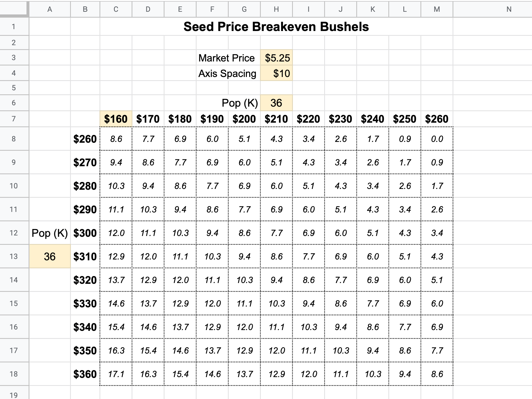The height and width of the screenshot is (399, 532).
Task: Click the 12.0 cell at $300 and $160
Action: pos(116,233)
